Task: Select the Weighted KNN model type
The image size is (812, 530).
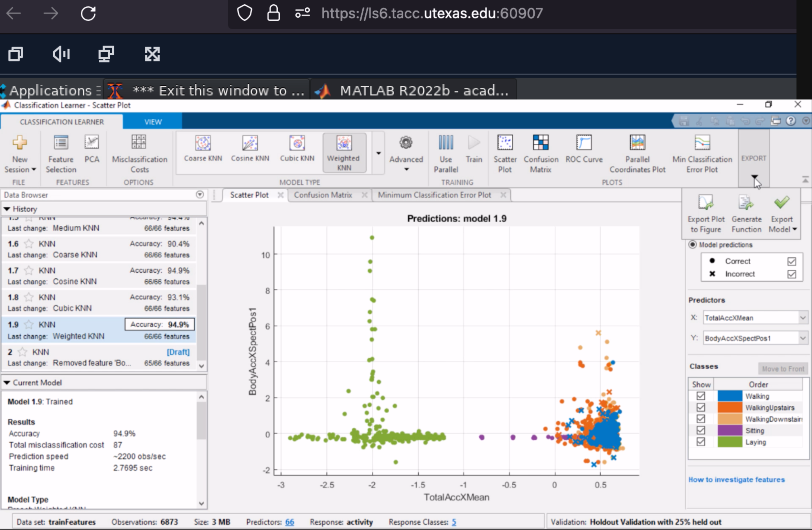Action: coord(344,153)
